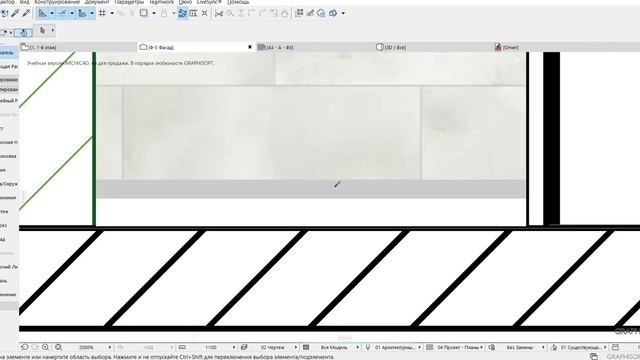Toggle the snap guides button
640x360 pixels.
pos(62,13)
